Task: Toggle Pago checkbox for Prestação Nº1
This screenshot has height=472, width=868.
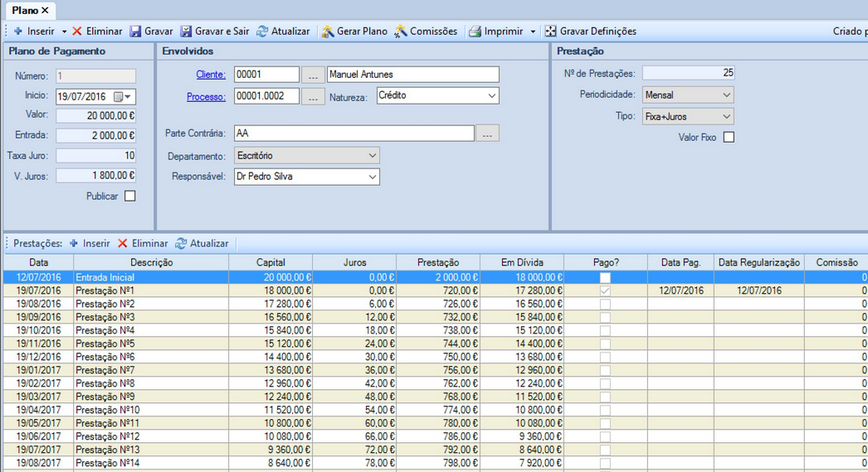Action: (x=605, y=290)
